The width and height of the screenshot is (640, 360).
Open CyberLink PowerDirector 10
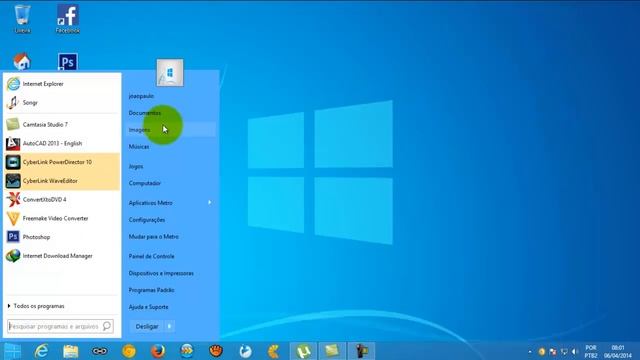(62, 162)
